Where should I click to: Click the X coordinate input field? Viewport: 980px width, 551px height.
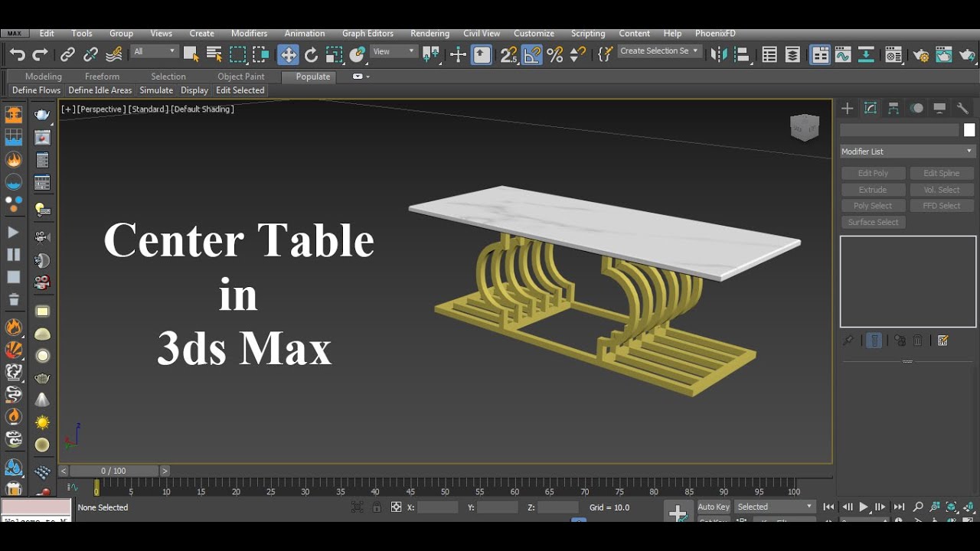438,507
